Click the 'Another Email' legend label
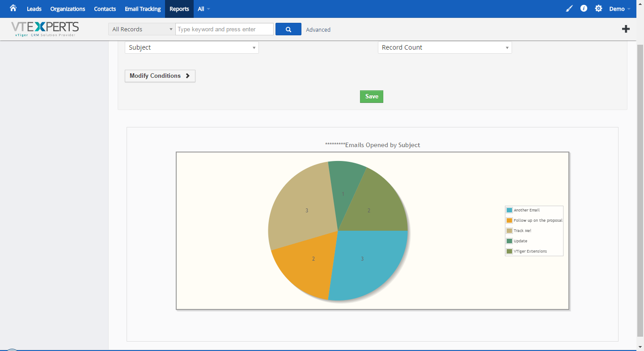The width and height of the screenshot is (644, 351). 527,210
